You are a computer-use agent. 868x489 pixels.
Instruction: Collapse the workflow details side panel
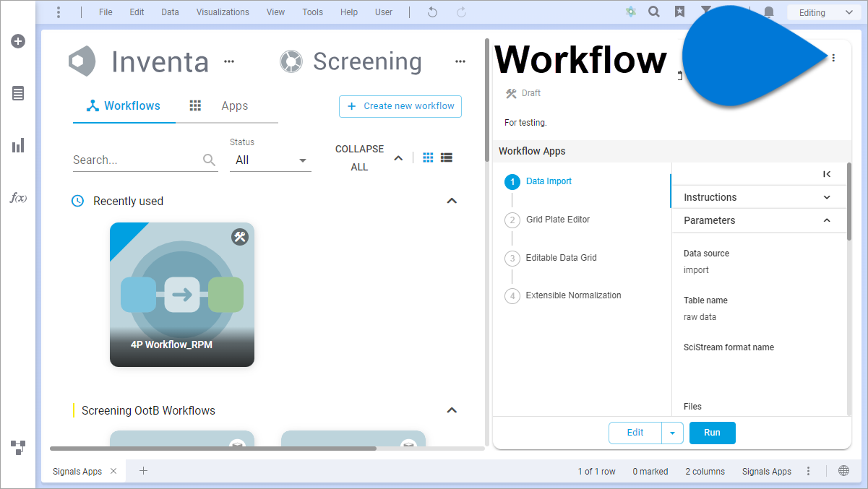coord(827,174)
